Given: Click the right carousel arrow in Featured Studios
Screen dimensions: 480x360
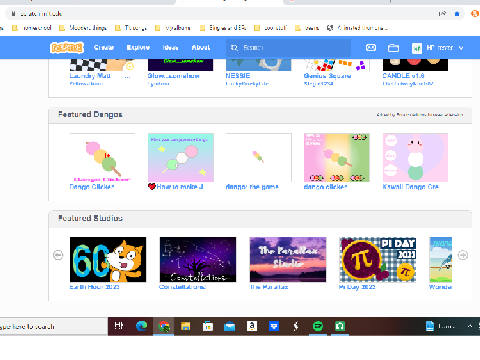Looking at the screenshot, I should [463, 255].
